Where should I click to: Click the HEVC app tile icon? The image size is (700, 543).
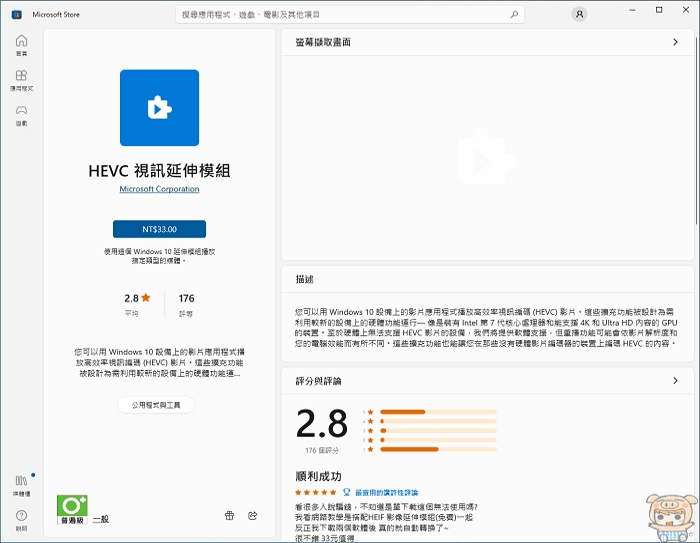coord(159,108)
